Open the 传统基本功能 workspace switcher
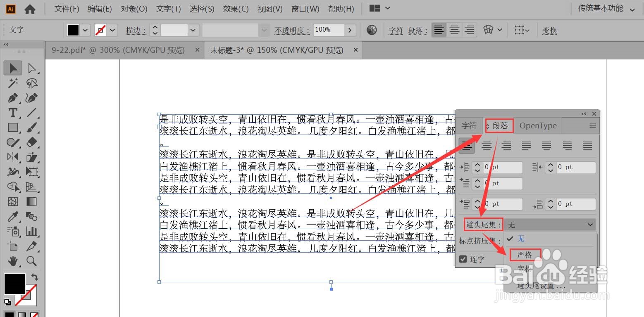644x317 pixels. click(600, 8)
